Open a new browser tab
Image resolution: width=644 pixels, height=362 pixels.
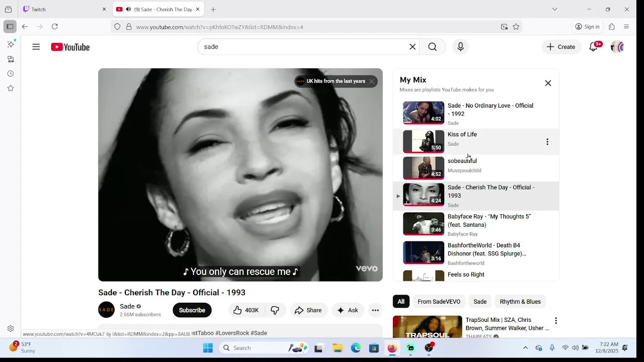coord(213,9)
